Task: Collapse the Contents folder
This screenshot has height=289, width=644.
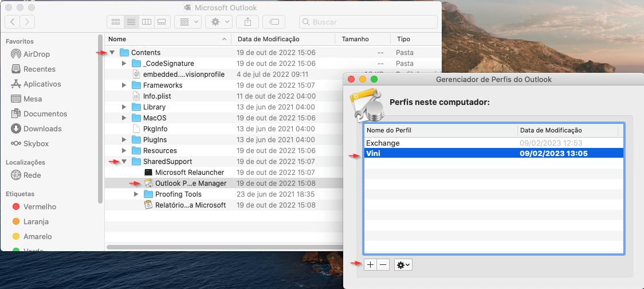Action: click(x=112, y=53)
